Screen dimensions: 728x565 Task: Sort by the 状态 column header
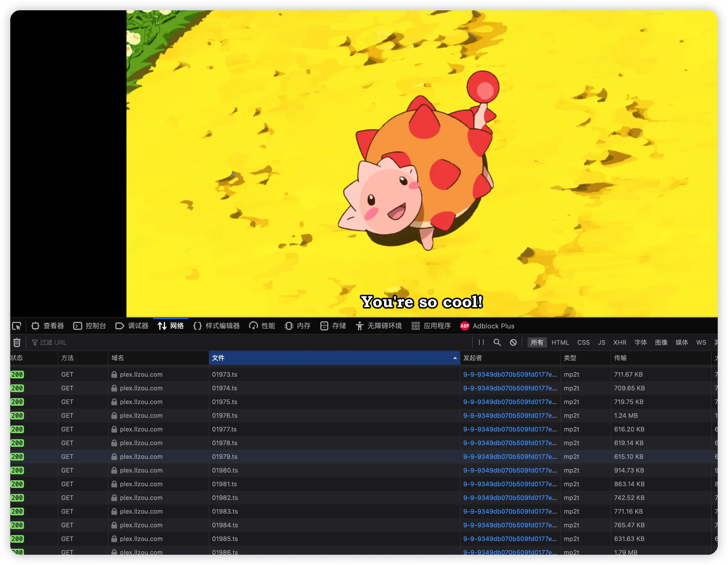(34, 358)
